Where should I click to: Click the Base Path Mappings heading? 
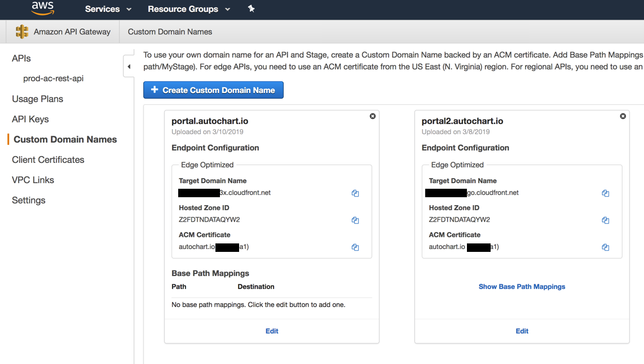pyautogui.click(x=210, y=273)
